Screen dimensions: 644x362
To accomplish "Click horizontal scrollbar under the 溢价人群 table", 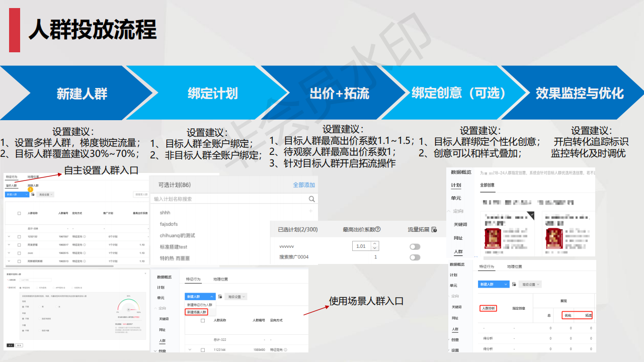I will point(59,266).
